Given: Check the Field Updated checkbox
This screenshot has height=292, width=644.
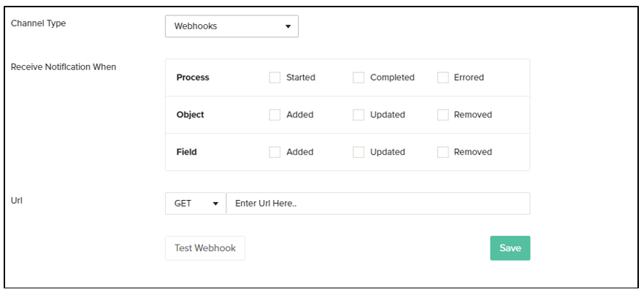Looking at the screenshot, I should pyautogui.click(x=359, y=152).
